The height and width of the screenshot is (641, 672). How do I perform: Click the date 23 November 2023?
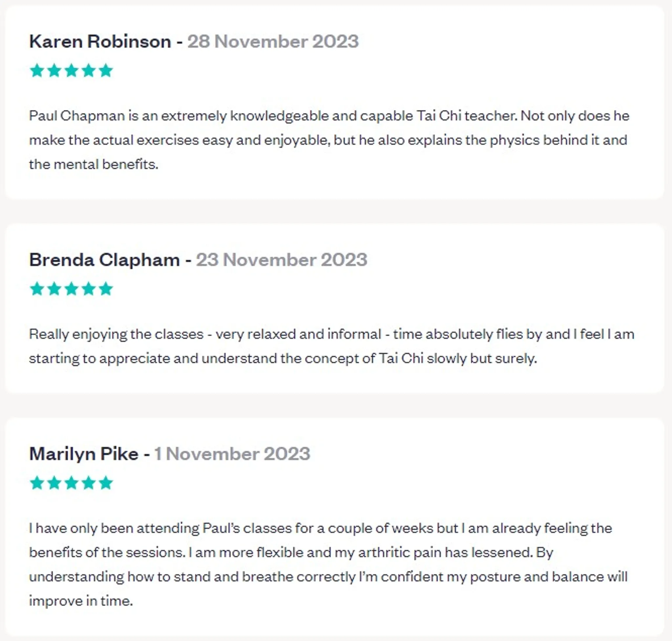282,260
